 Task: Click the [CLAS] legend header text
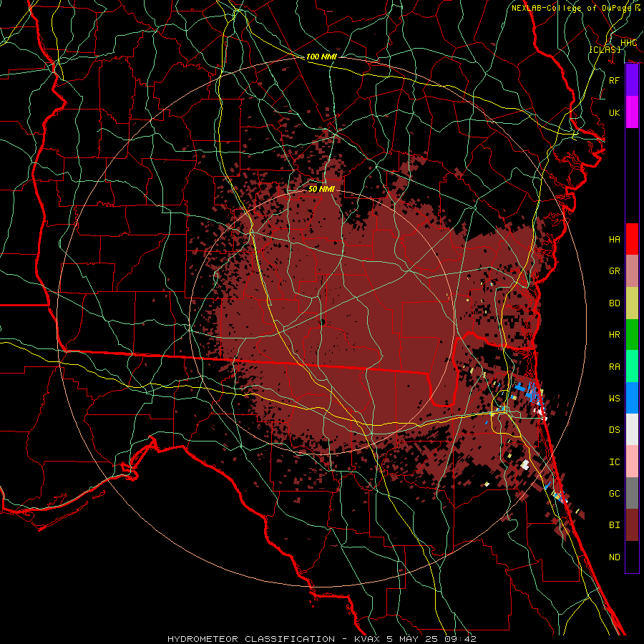pos(605,49)
